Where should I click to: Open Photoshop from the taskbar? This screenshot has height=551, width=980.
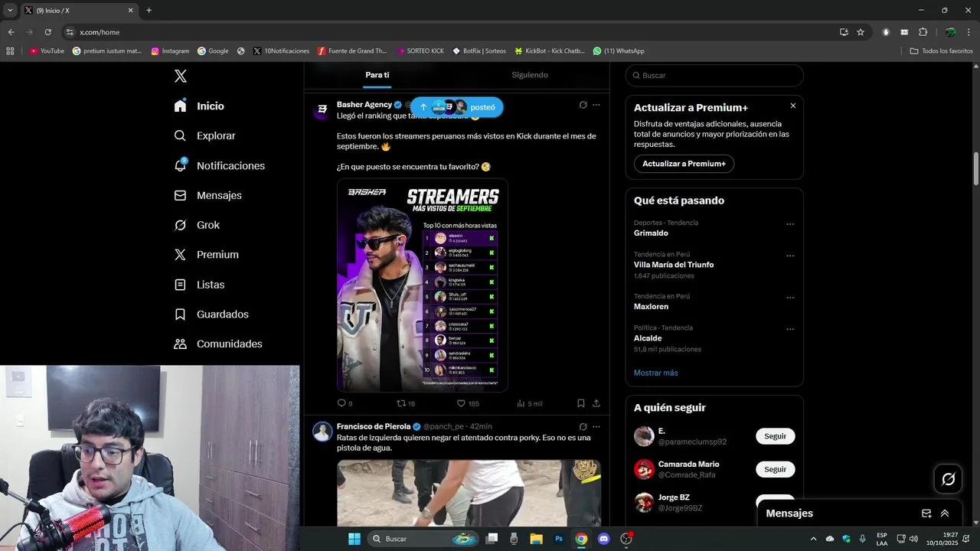559,539
